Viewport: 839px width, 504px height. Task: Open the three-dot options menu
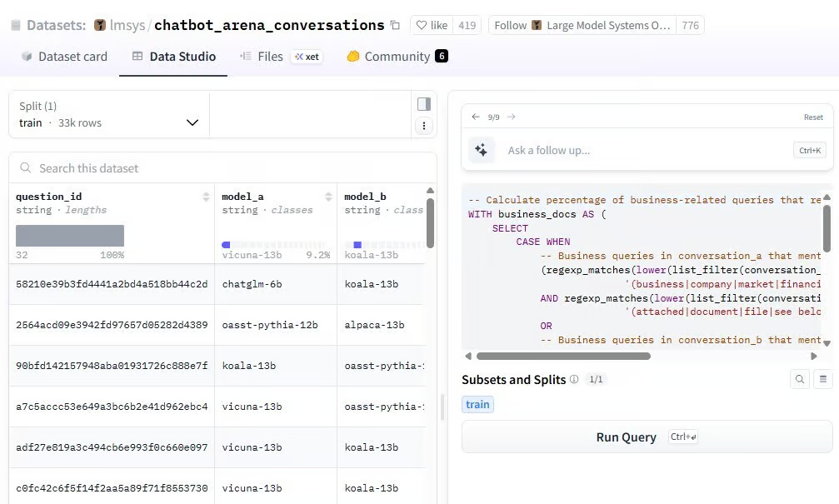(424, 126)
